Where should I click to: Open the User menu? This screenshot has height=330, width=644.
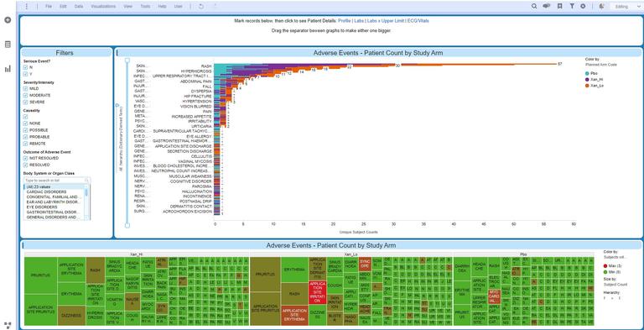tap(179, 7)
